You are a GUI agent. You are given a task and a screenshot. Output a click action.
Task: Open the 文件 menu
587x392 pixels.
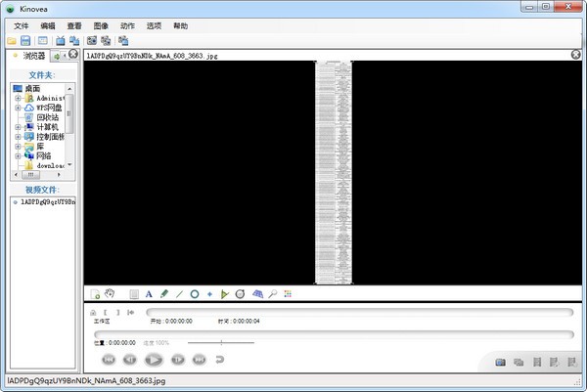point(22,25)
